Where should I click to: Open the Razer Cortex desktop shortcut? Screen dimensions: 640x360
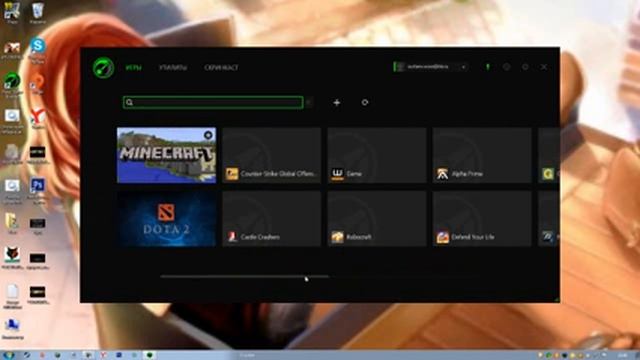(12, 84)
